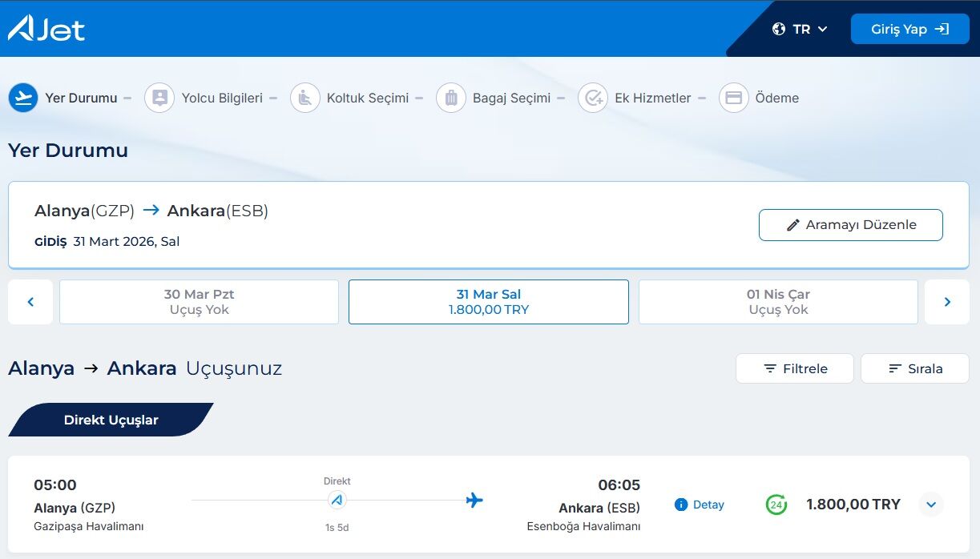Select the 01 Nis Çar date tab
The image size is (980, 559).
point(777,302)
